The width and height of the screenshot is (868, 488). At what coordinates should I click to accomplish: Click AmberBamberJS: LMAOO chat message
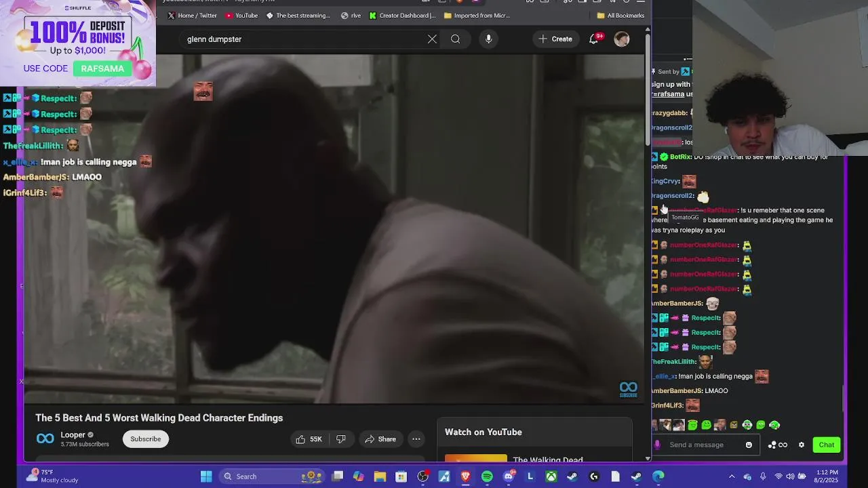click(x=52, y=178)
